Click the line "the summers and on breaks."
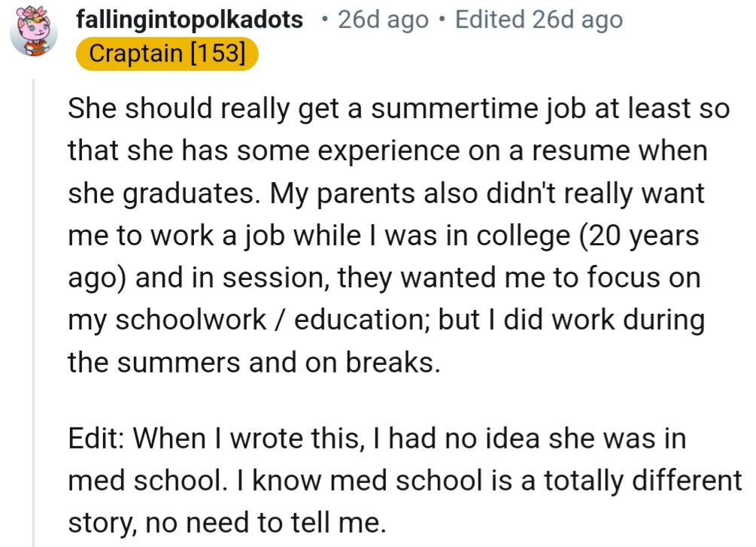The image size is (756, 547). (x=253, y=363)
